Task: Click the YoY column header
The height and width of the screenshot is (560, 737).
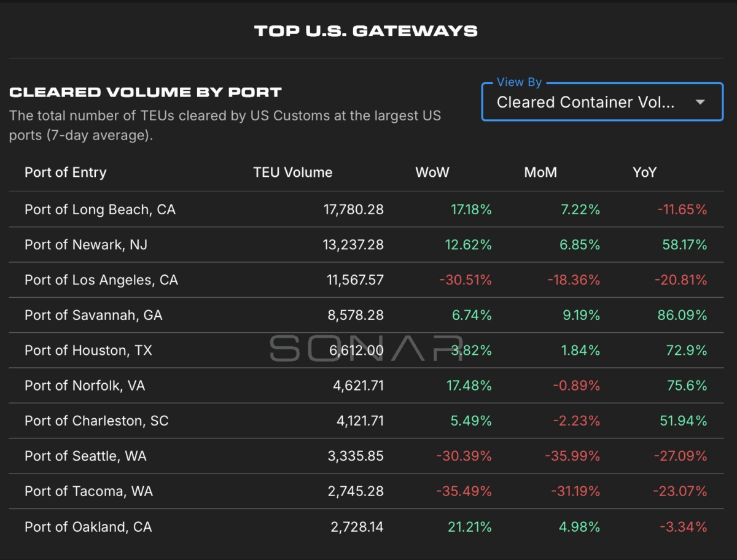Action: click(x=645, y=173)
